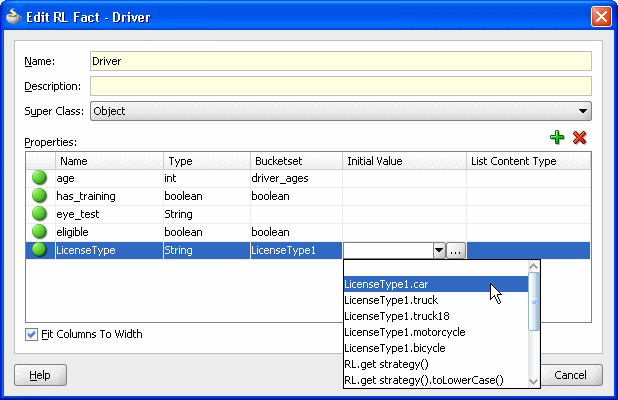Click the String type cell for LicenseType

coord(207,250)
